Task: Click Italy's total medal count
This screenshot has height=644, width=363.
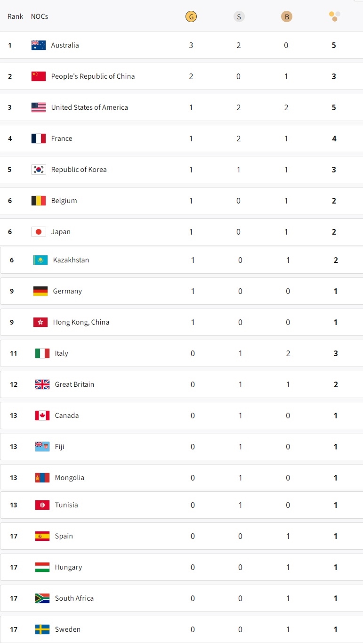Action: [336, 353]
